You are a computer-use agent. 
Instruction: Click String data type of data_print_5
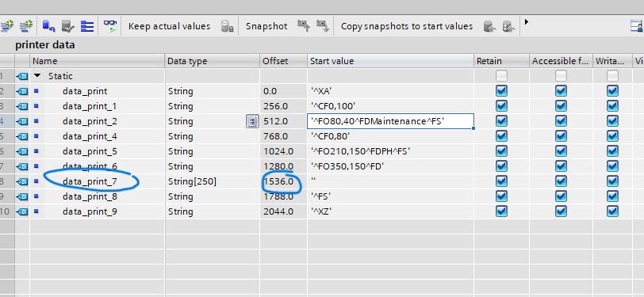coord(180,151)
